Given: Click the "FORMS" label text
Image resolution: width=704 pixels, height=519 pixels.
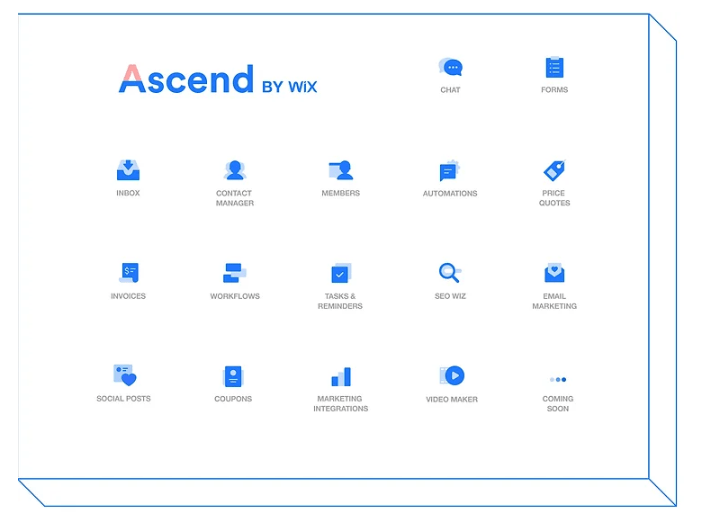Looking at the screenshot, I should click(554, 90).
